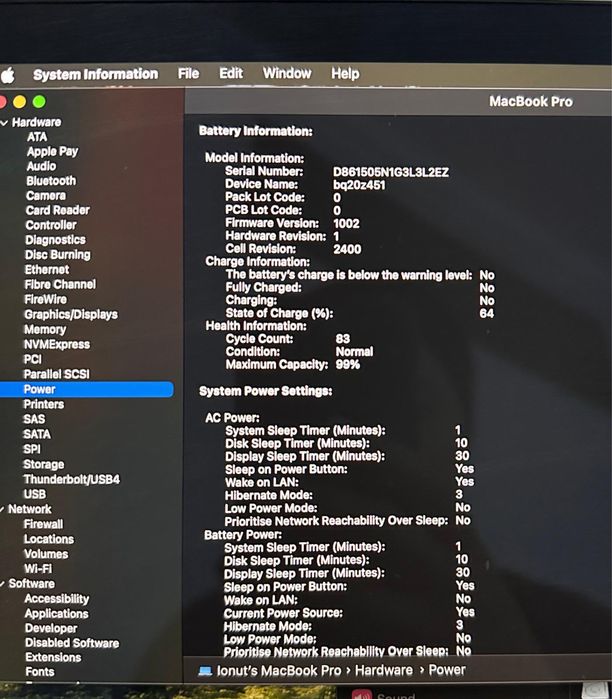
Task: Open the Help menu
Action: [x=345, y=74]
